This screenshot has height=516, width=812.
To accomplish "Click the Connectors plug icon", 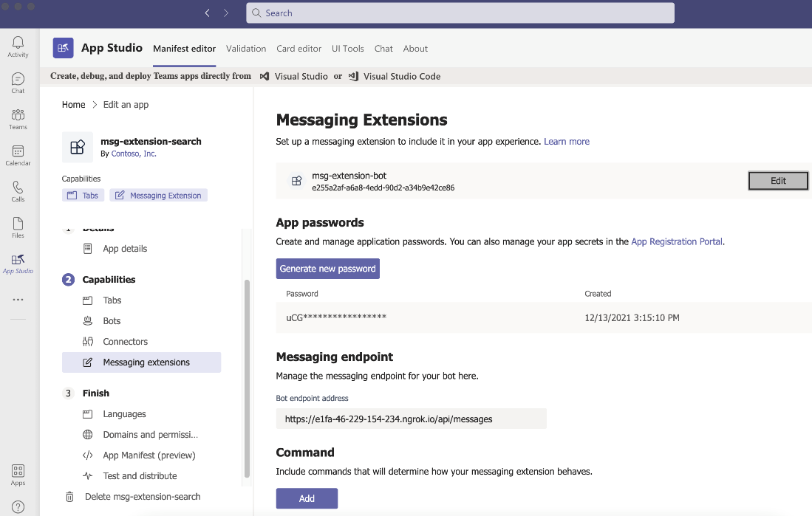I will pos(87,342).
